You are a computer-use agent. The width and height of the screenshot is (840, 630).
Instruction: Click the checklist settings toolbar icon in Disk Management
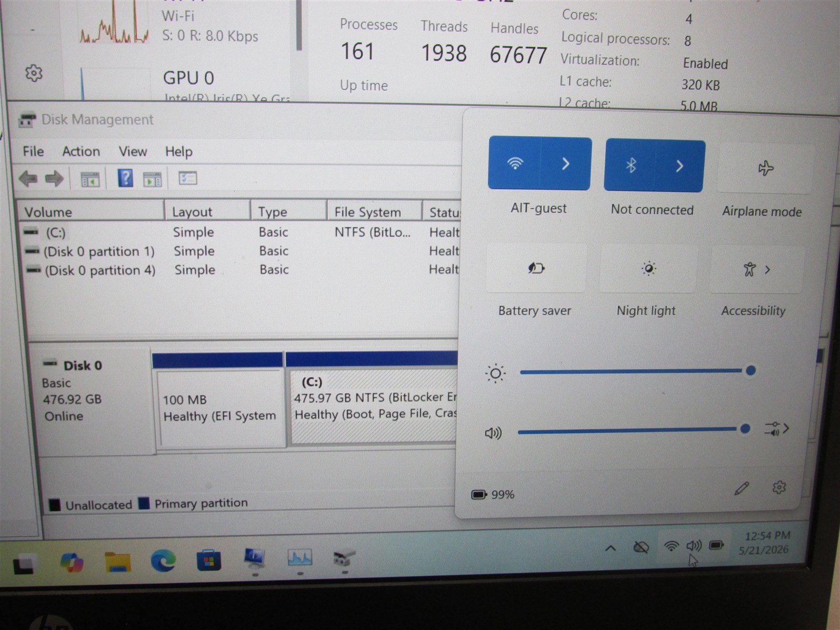[x=187, y=178]
